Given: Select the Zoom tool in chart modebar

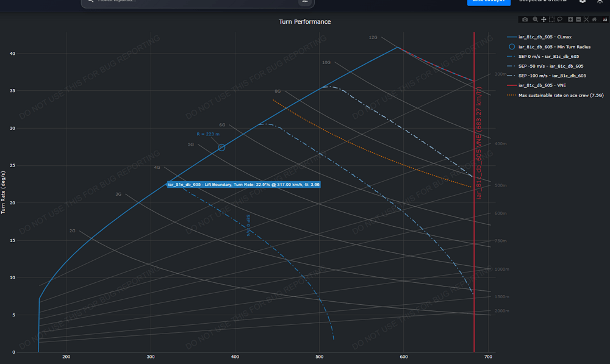Looking at the screenshot, I should pos(536,19).
